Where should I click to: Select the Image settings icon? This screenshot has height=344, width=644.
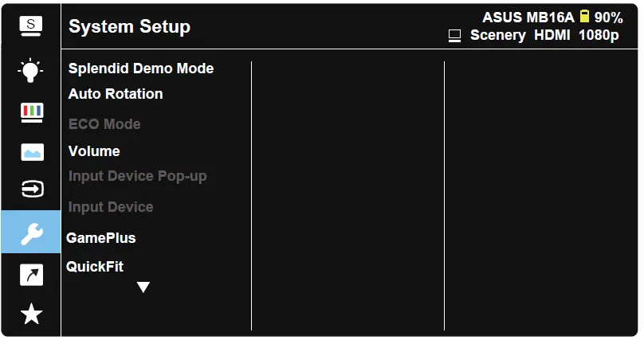pyautogui.click(x=31, y=151)
